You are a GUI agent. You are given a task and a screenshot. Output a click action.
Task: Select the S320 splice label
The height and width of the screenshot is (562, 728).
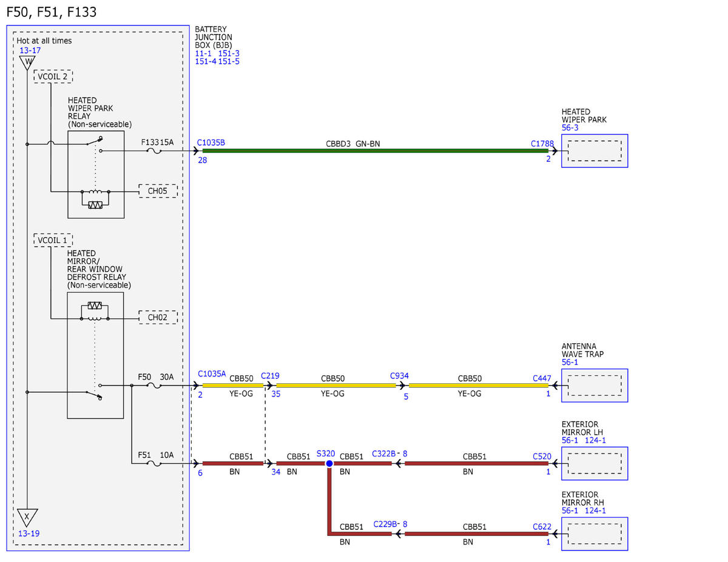pos(326,453)
